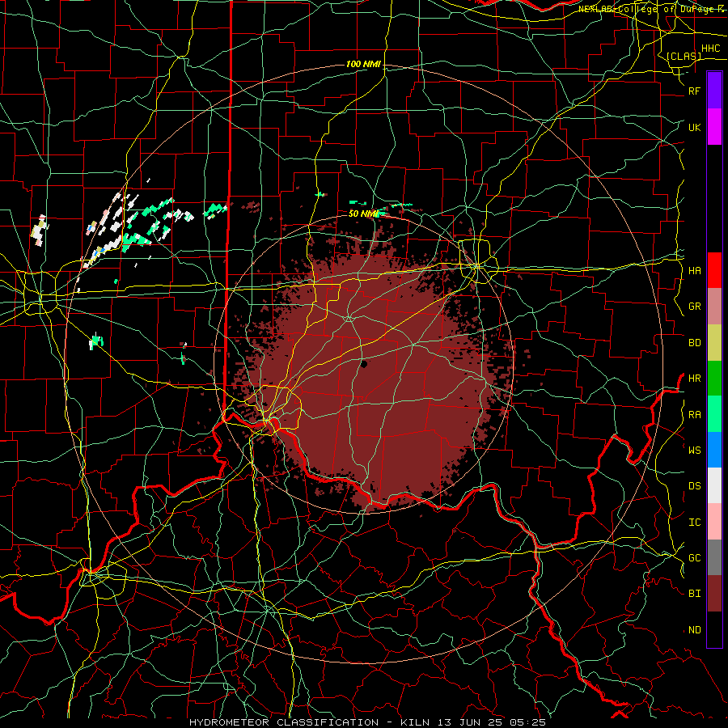Screen dimensions: 728x728
Task: Click the 100 NMI range ring label
Action: (x=363, y=64)
